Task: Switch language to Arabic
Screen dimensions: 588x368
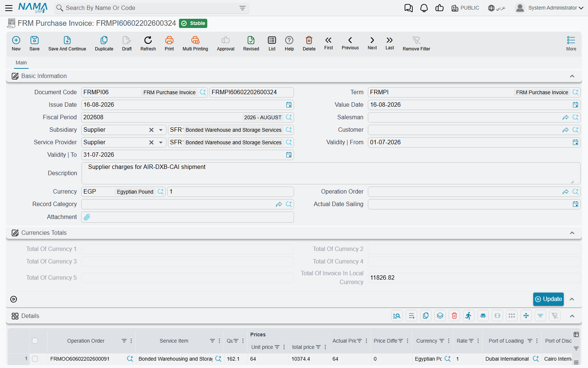Action: (x=497, y=8)
